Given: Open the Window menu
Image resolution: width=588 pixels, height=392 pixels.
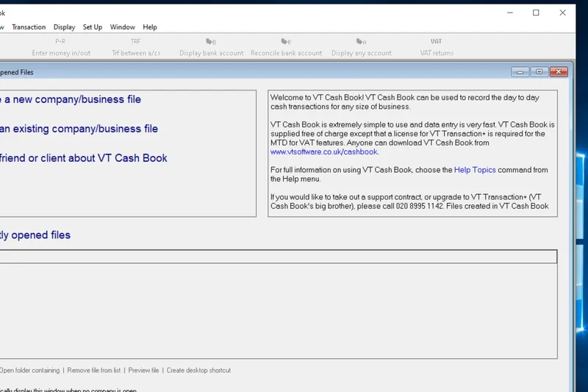Looking at the screenshot, I should click(x=123, y=27).
